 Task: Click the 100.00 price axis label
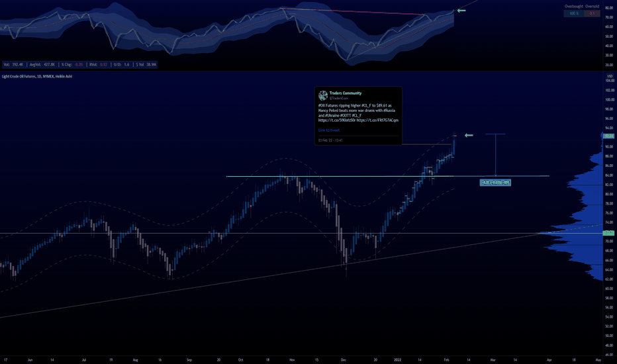click(x=610, y=99)
